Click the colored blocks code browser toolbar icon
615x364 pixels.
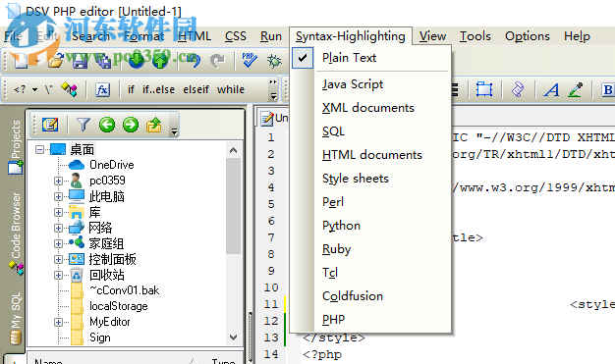click(x=70, y=89)
